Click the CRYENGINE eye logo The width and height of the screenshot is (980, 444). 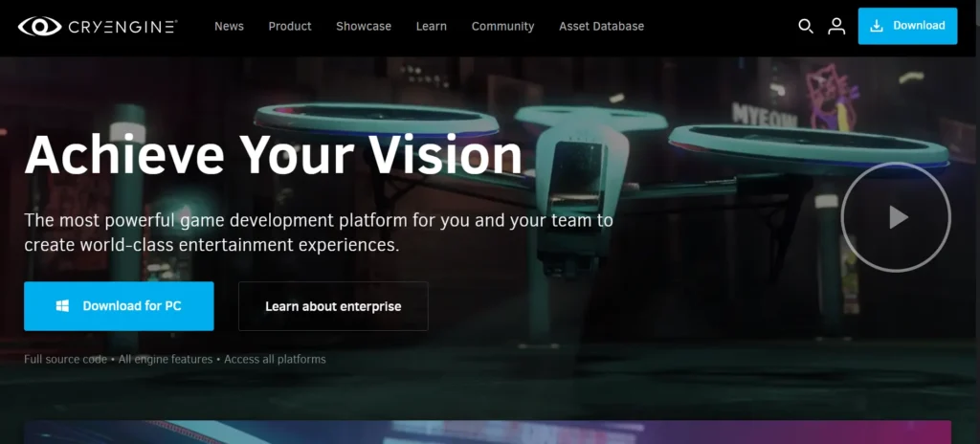[39, 26]
